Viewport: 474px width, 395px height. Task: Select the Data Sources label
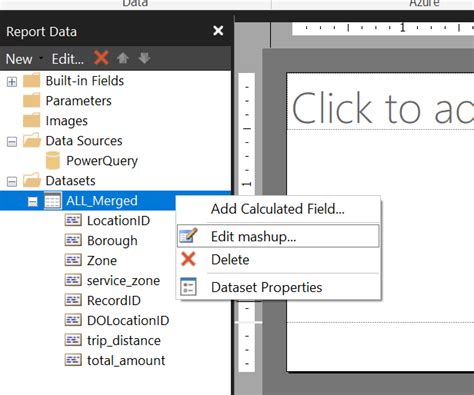84,141
